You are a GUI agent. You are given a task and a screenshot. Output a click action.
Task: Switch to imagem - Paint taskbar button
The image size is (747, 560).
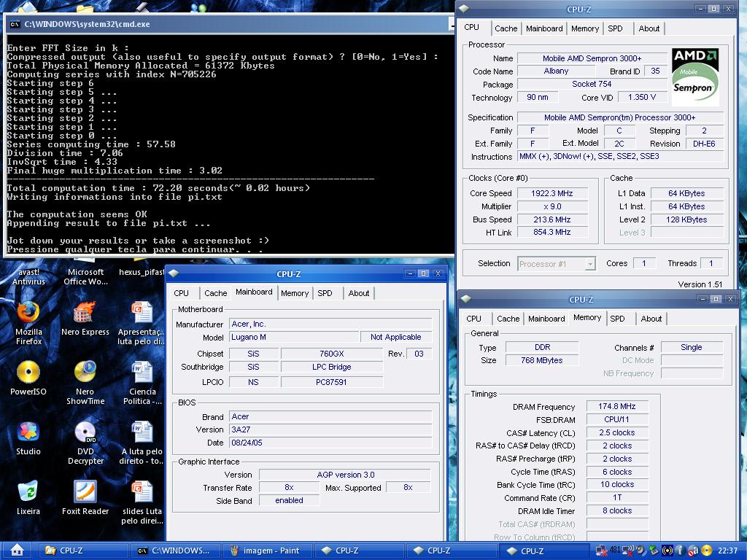point(267,551)
